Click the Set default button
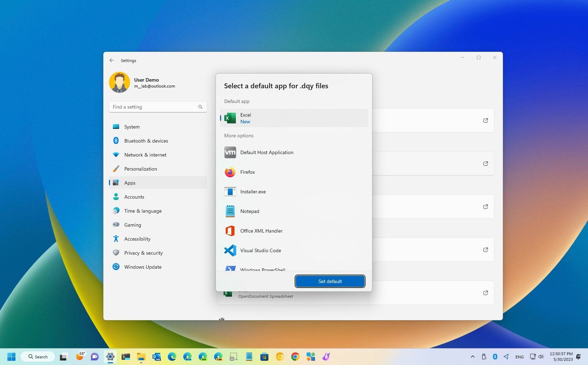The width and height of the screenshot is (588, 365). click(x=329, y=281)
